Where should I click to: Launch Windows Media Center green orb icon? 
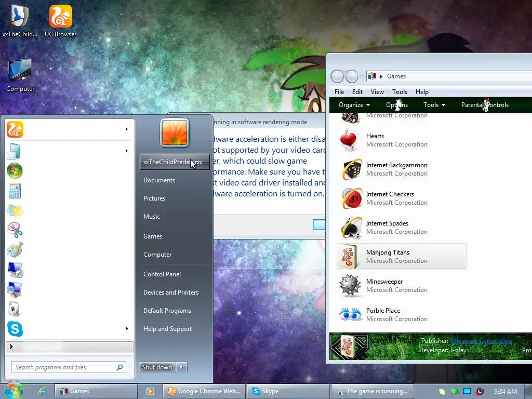(x=15, y=170)
